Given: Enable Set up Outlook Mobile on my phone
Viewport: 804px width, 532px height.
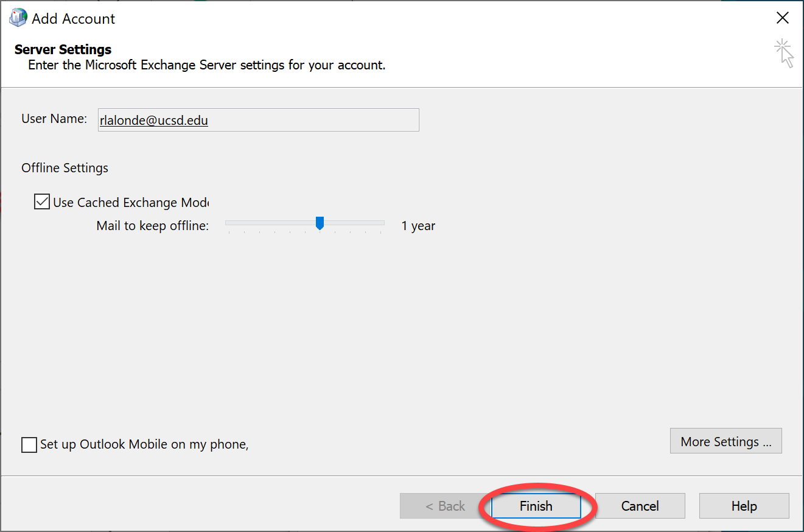Looking at the screenshot, I should [x=29, y=445].
